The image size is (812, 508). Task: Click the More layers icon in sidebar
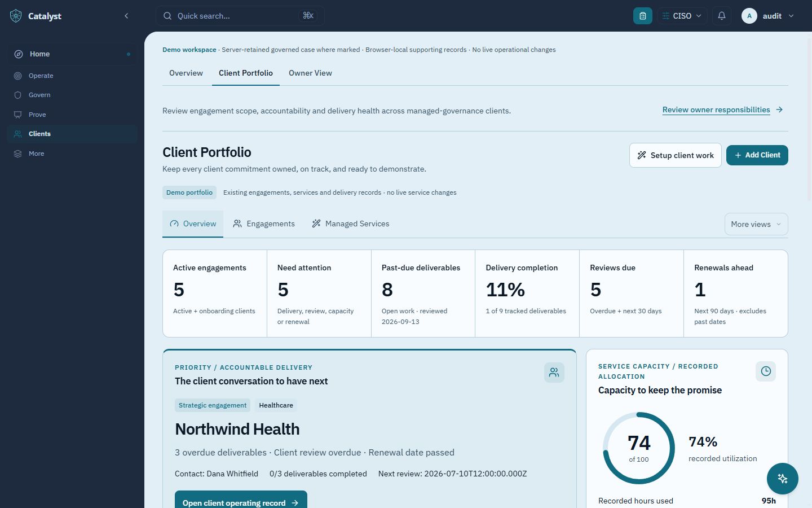tap(18, 154)
